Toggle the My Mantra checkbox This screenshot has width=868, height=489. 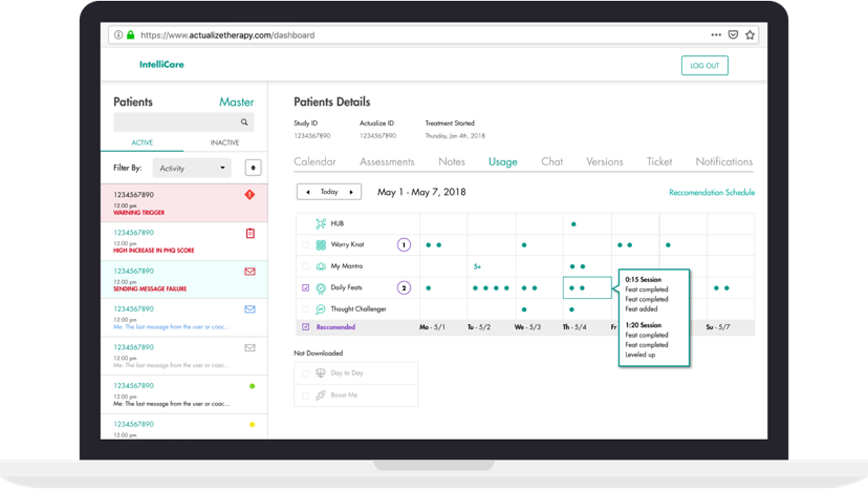(305, 266)
